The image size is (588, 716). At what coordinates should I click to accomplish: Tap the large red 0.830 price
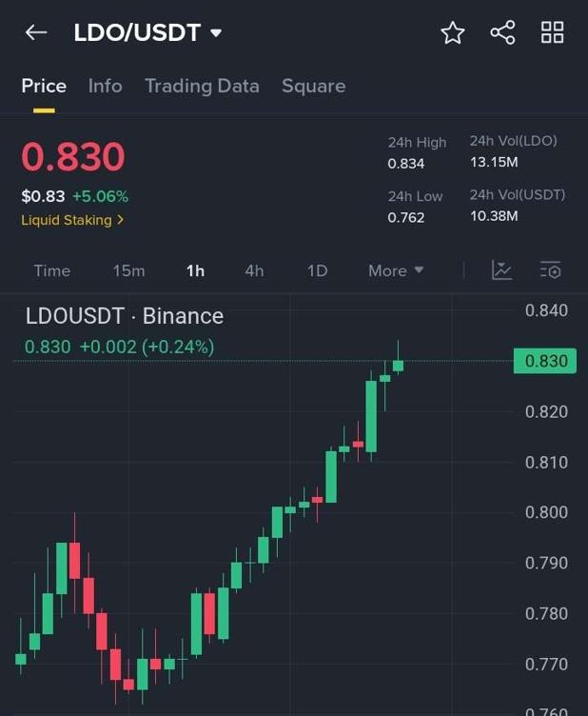(x=73, y=157)
